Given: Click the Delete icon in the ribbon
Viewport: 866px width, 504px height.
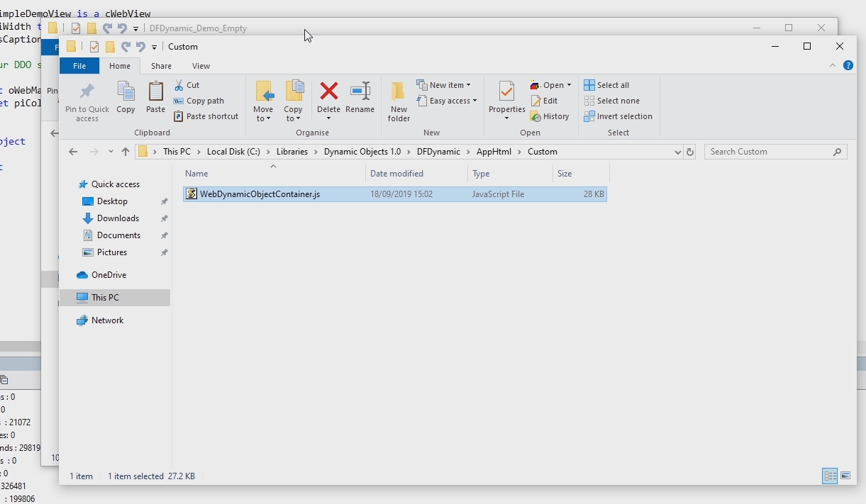Looking at the screenshot, I should pos(328,98).
